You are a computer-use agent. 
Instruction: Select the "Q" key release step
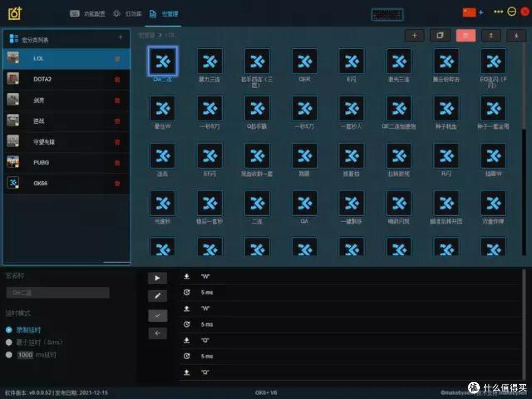(x=351, y=372)
